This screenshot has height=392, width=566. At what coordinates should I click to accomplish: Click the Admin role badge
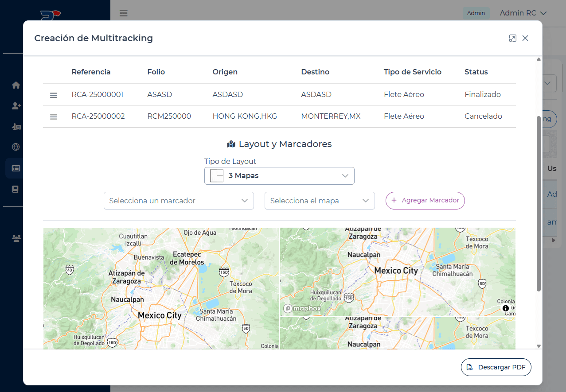tap(476, 13)
